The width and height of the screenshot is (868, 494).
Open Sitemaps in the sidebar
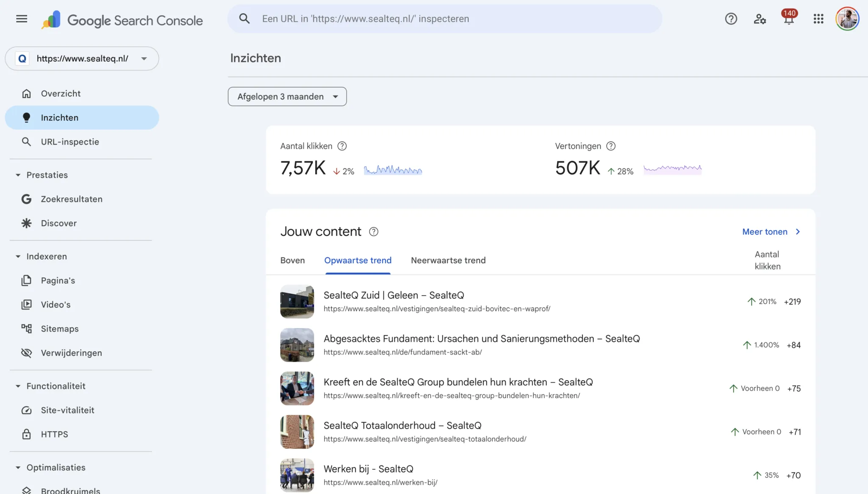[82, 329]
